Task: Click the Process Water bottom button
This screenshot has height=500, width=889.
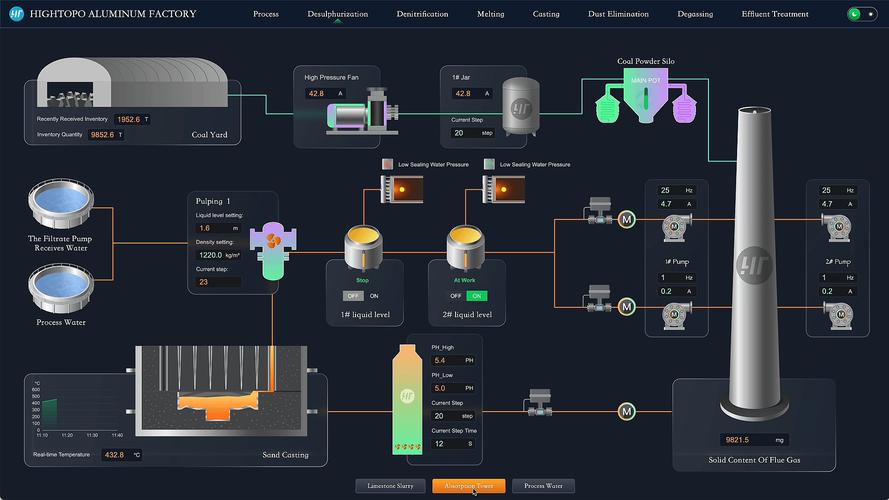Action: 543,486
